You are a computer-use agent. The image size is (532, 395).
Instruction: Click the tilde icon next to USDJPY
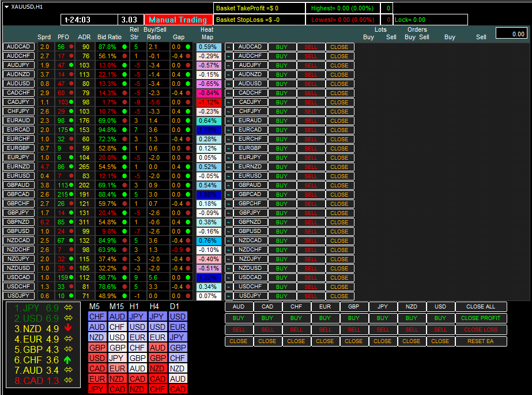[x=229, y=296]
